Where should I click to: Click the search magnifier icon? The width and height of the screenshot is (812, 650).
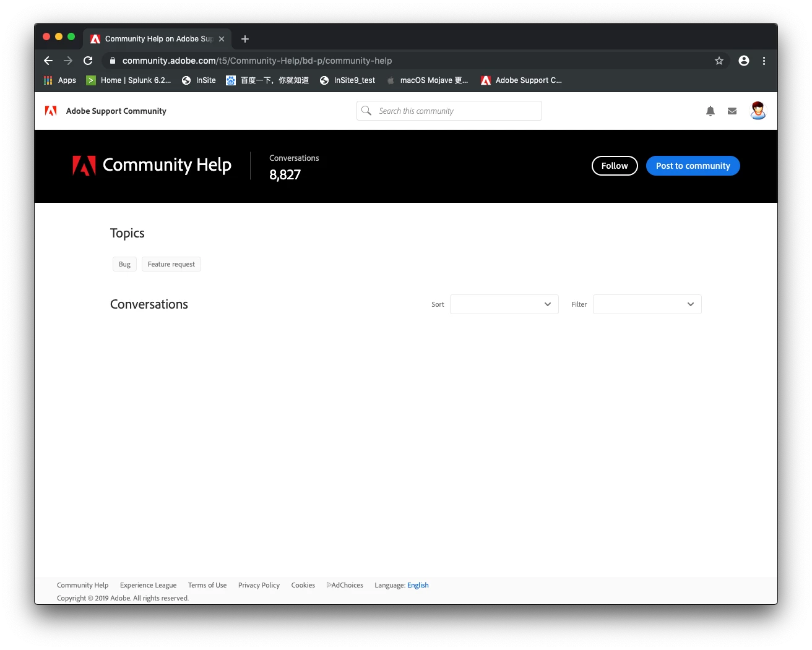click(366, 111)
